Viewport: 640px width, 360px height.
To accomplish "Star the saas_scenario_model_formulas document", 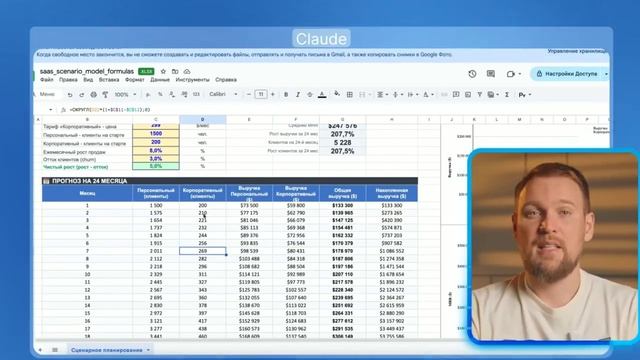I will pos(163,71).
